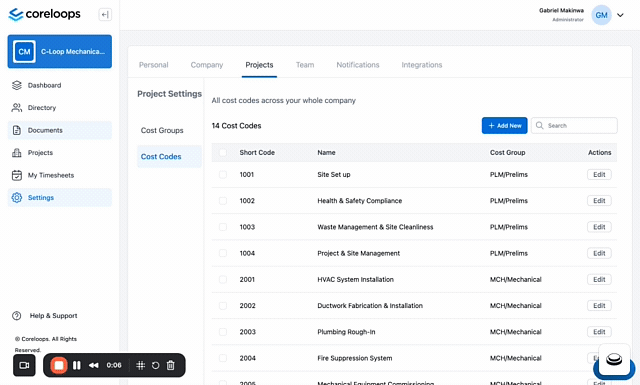Open the Dashboard icon in sidebar

pos(17,85)
